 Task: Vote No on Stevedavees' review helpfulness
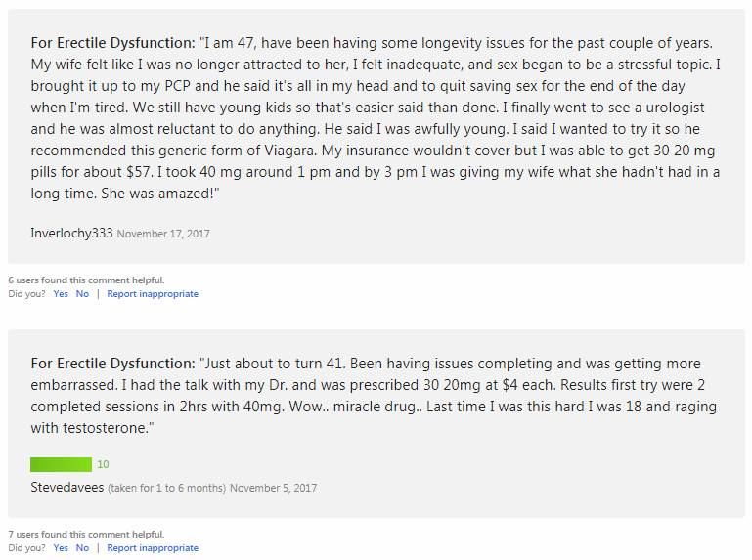click(x=82, y=548)
